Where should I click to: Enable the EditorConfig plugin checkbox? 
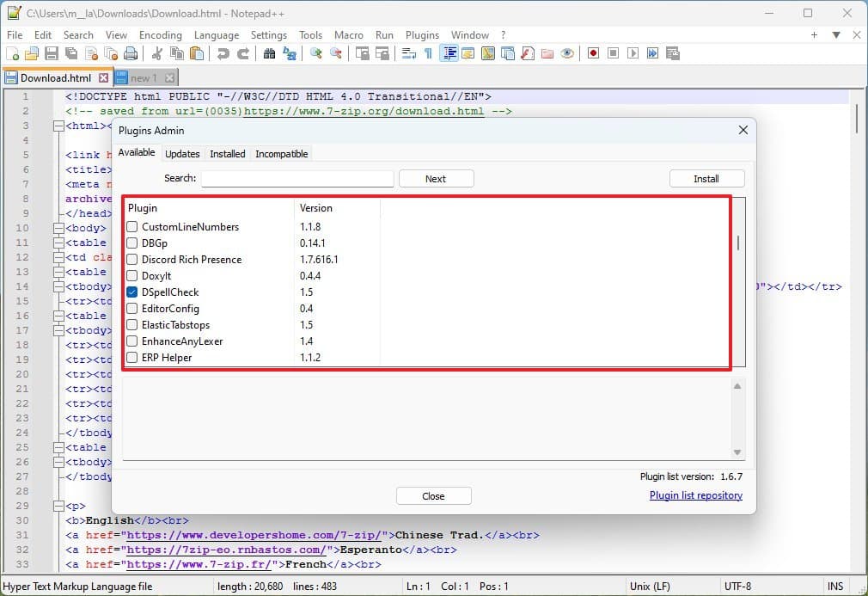[132, 309]
